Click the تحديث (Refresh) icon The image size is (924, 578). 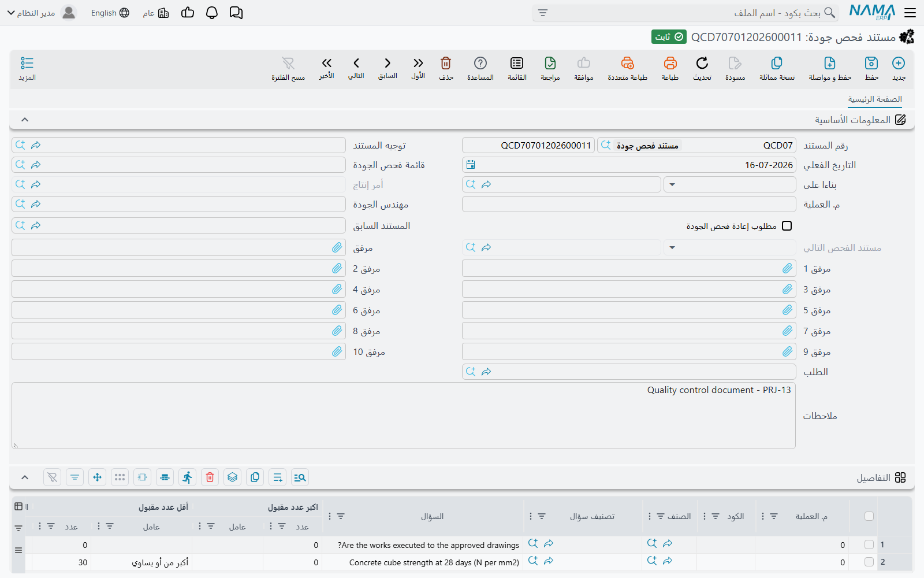pos(702,63)
